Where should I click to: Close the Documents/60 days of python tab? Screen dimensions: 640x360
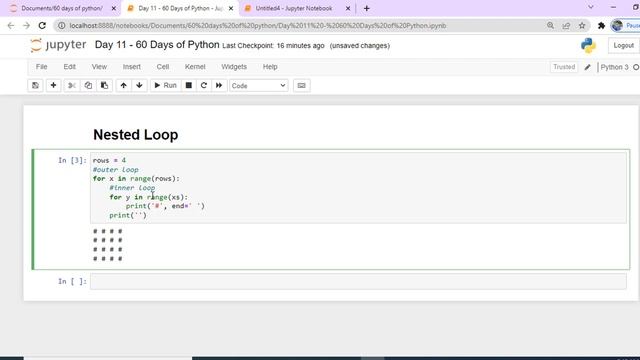113,8
